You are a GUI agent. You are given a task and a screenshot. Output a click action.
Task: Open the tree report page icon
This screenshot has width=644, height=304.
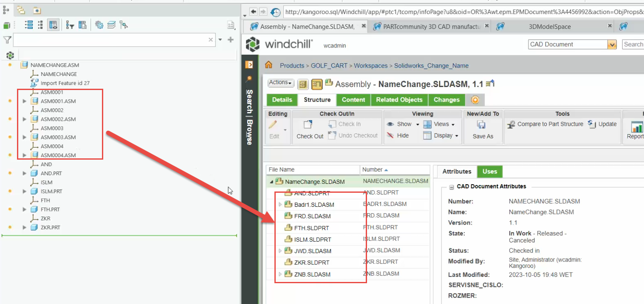click(231, 25)
